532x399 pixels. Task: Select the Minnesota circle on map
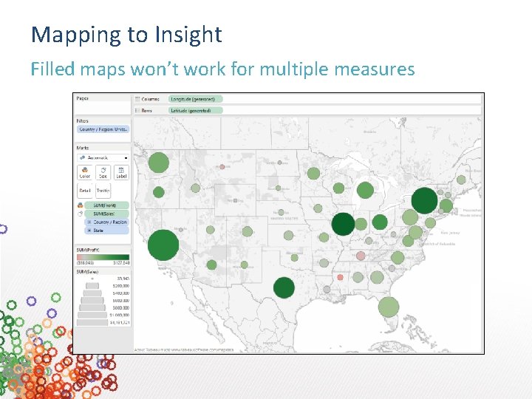click(x=313, y=174)
